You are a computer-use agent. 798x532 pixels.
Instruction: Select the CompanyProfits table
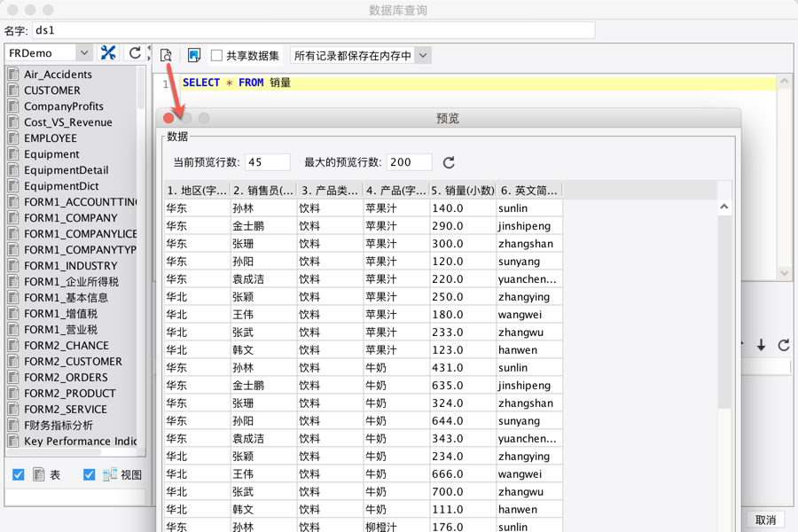point(64,106)
